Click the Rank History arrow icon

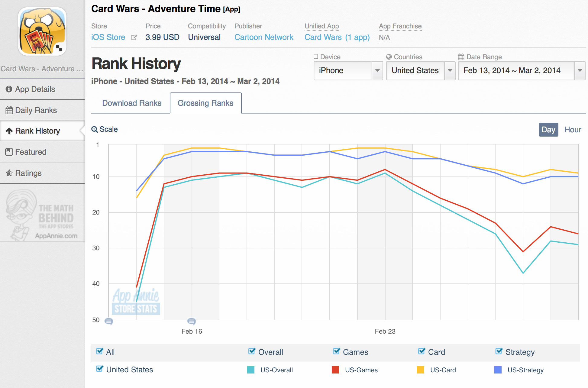point(9,131)
